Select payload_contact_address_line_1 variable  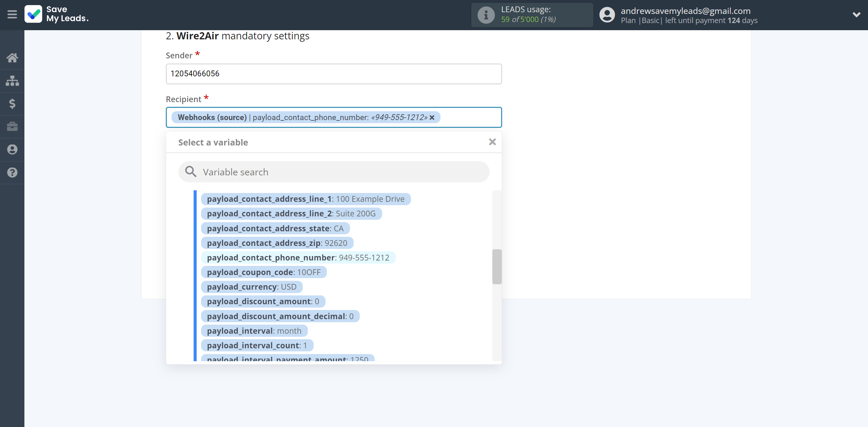pos(306,199)
